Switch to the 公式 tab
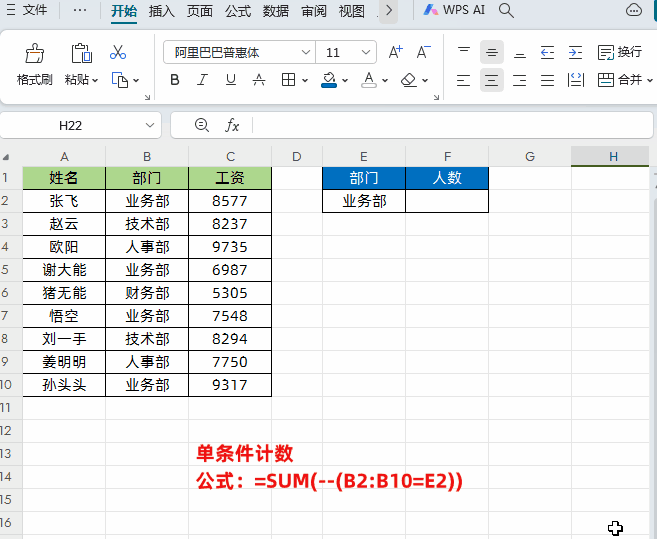This screenshot has height=539, width=657. 238,11
